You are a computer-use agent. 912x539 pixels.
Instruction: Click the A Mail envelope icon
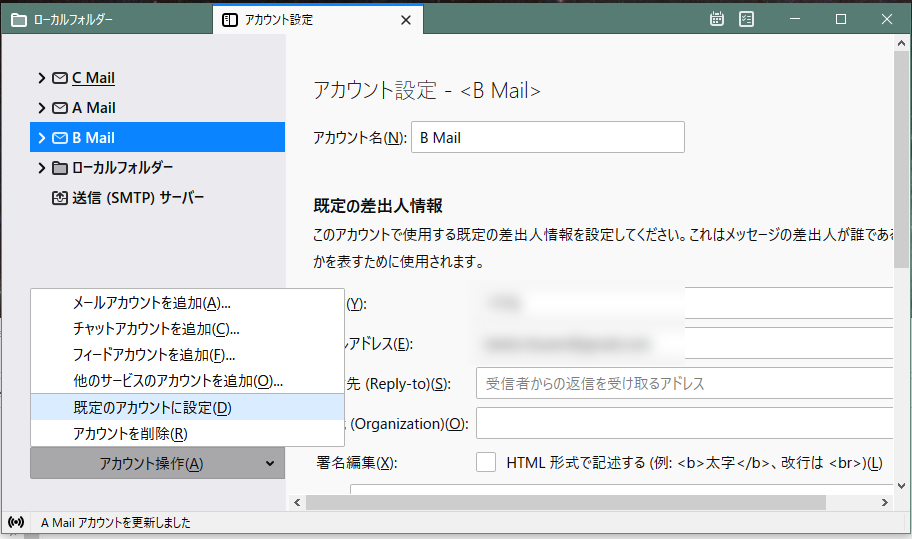(x=60, y=108)
